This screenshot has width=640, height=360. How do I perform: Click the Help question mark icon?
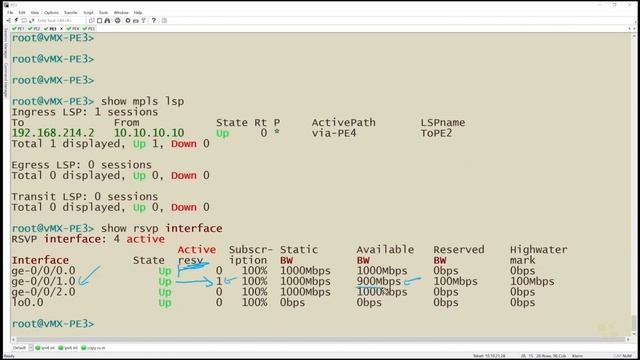pyautogui.click(x=154, y=20)
